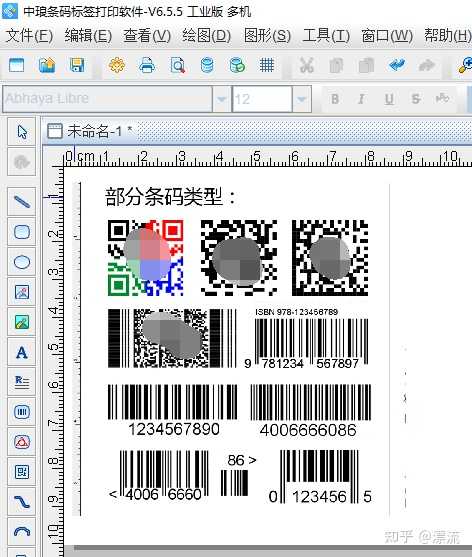Select the line drawing tool
The width and height of the screenshot is (472, 557).
click(22, 202)
